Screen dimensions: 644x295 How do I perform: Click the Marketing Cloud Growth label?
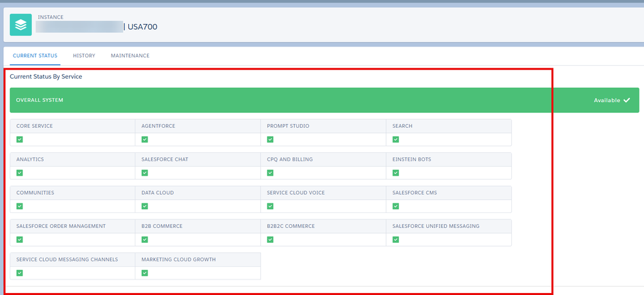click(x=179, y=259)
